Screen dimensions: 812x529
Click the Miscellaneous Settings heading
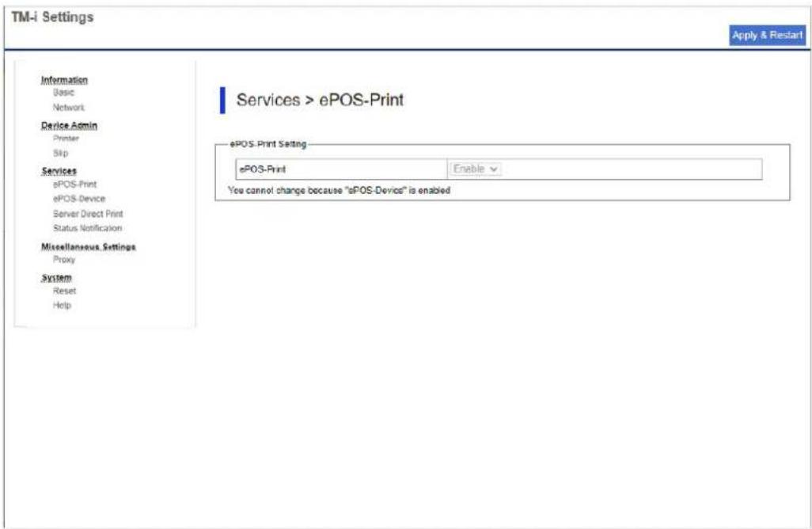pyautogui.click(x=88, y=246)
